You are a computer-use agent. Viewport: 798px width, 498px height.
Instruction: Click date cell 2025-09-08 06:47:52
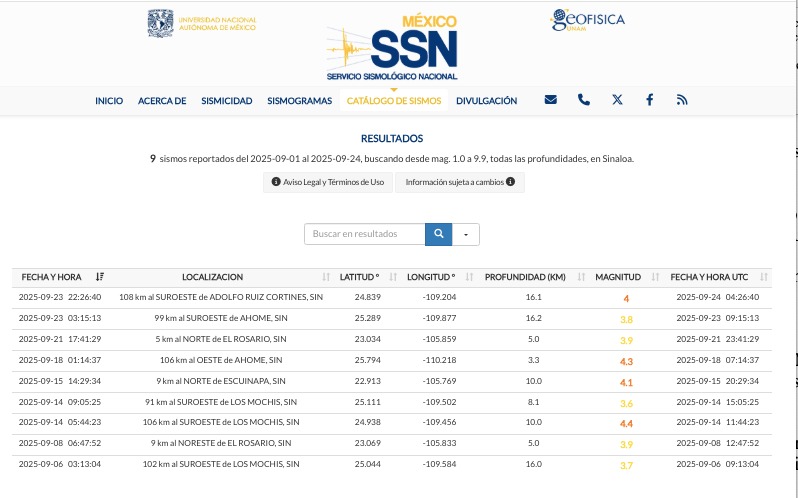[x=60, y=443]
